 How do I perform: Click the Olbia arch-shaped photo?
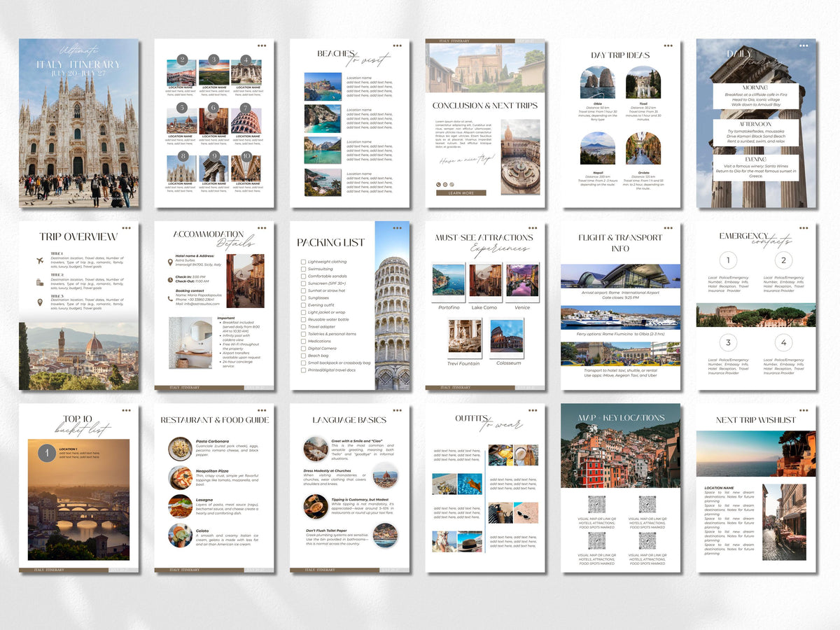point(598,83)
